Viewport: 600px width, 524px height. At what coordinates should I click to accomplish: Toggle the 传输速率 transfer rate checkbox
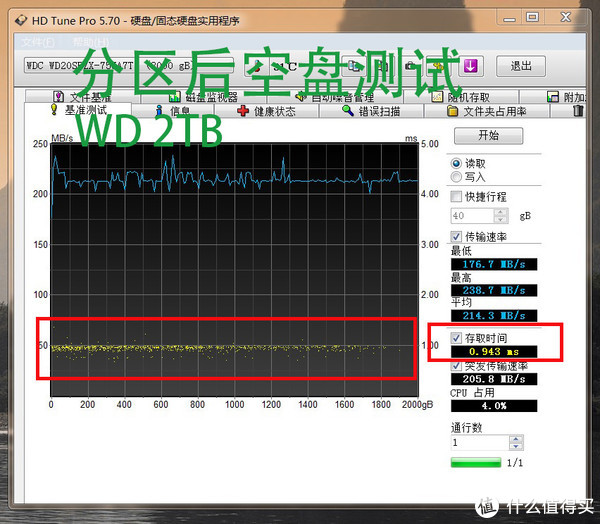[456, 237]
